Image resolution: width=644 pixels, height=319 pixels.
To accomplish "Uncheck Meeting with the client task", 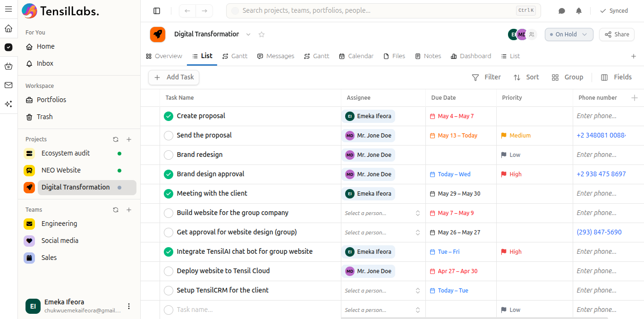I will click(x=169, y=194).
